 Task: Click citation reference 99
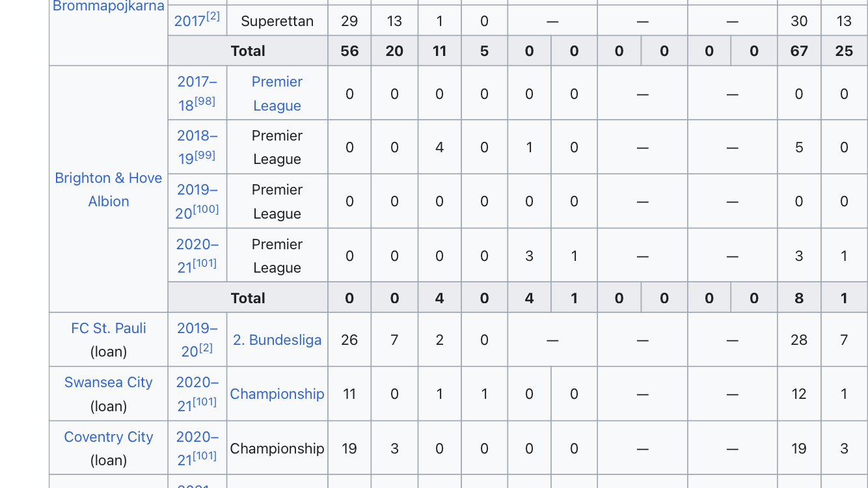[x=205, y=156]
